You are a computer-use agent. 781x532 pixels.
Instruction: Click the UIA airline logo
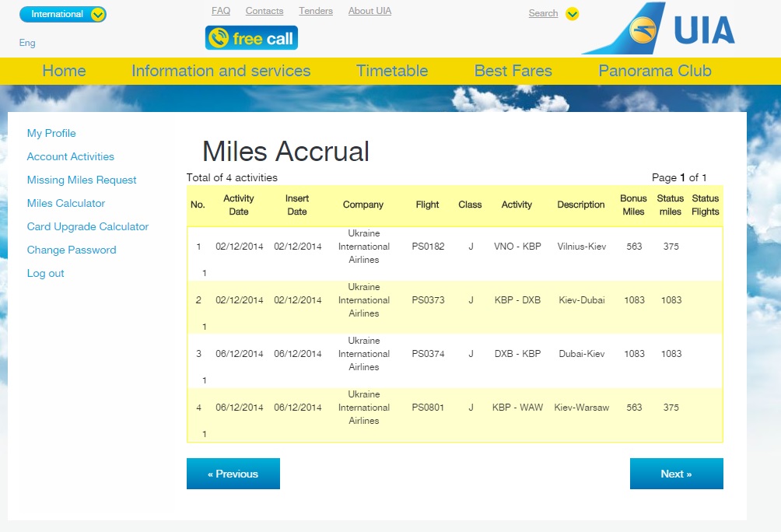658,29
